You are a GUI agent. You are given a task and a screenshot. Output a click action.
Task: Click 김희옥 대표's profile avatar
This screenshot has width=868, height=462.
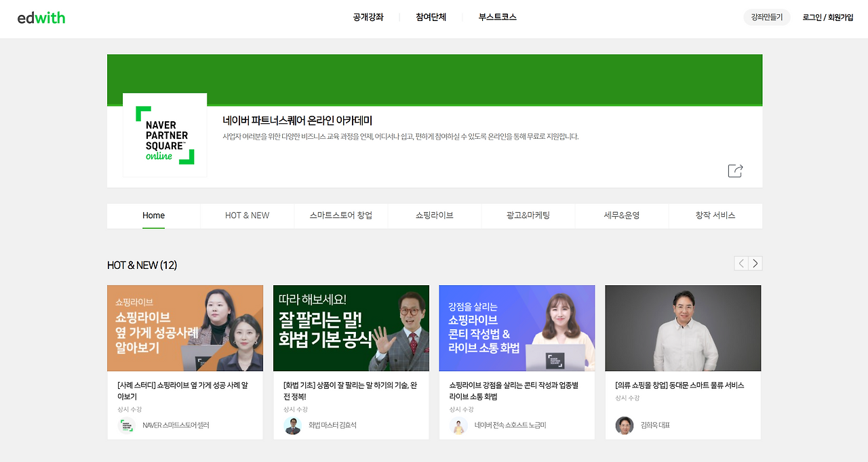[x=625, y=425]
